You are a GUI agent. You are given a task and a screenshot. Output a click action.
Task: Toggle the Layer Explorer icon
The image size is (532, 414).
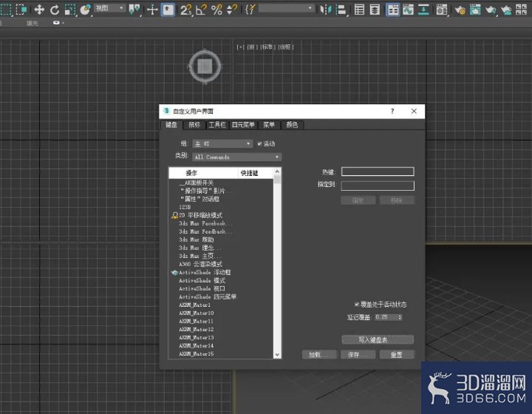375,10
